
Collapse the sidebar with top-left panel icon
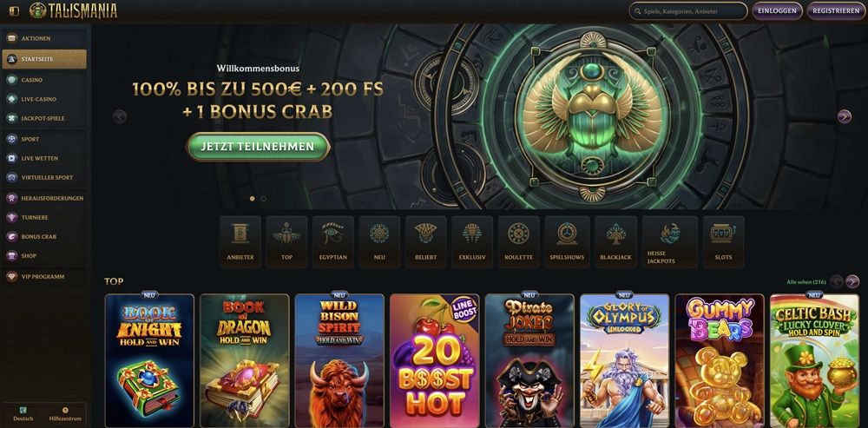14,11
